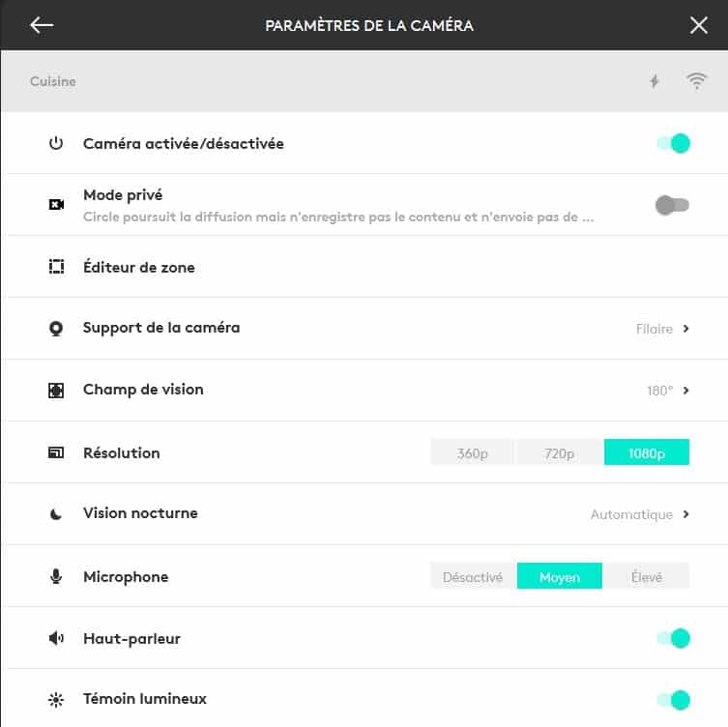Open the Éditeur de zone row

click(139, 267)
